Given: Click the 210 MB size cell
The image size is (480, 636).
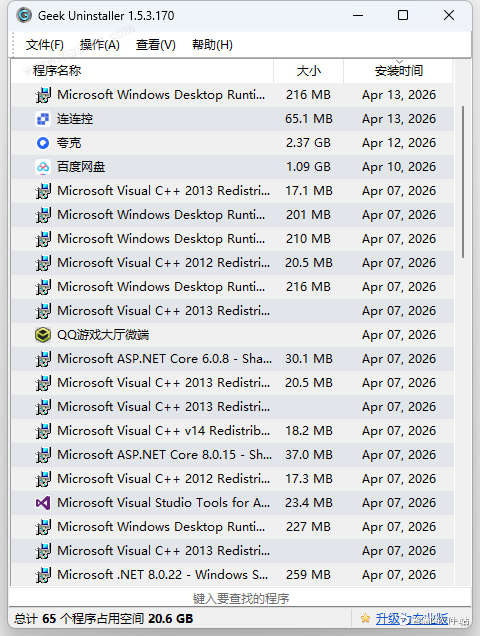Looking at the screenshot, I should (308, 239).
